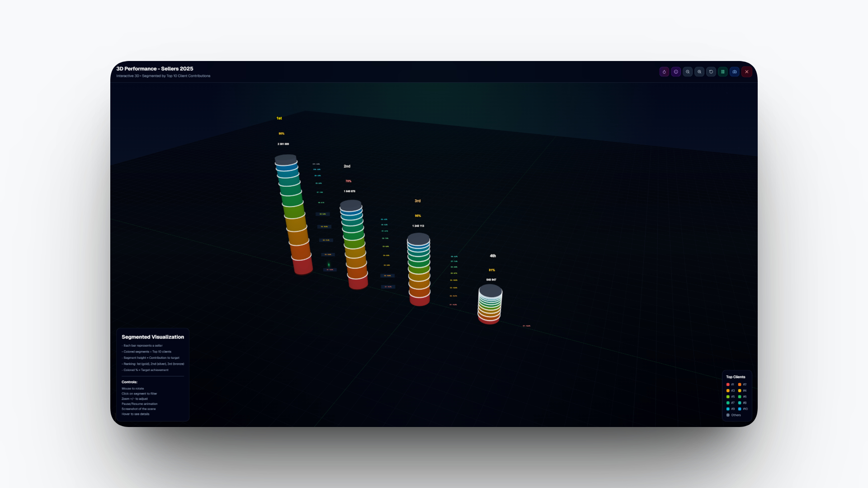Reset the camera view rotation icon
This screenshot has height=488, width=868.
[711, 72]
